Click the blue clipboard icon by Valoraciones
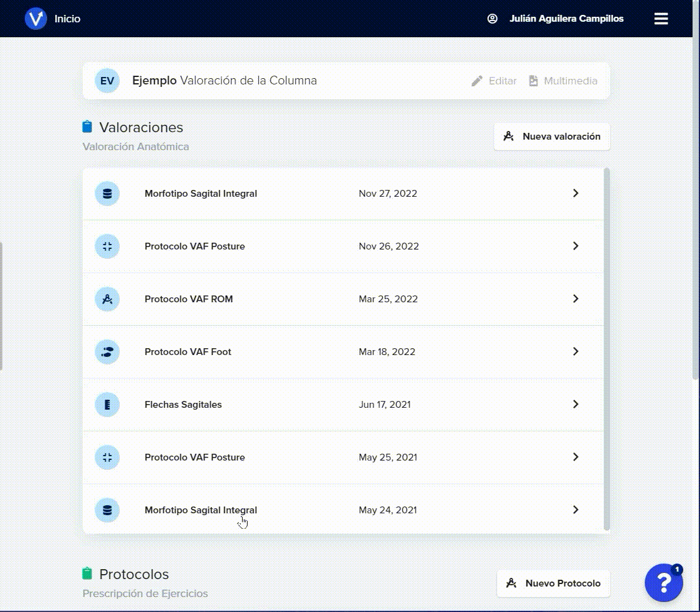The image size is (700, 612). pos(87,127)
